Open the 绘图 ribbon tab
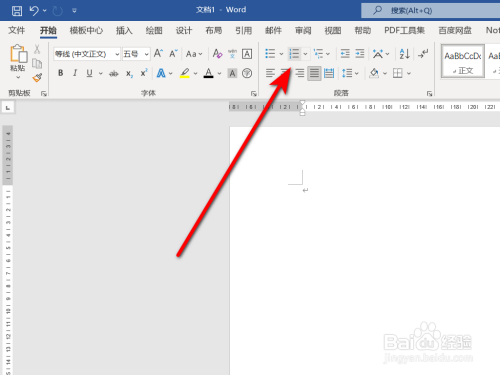Screen dimensions: 500x375 coord(154,30)
